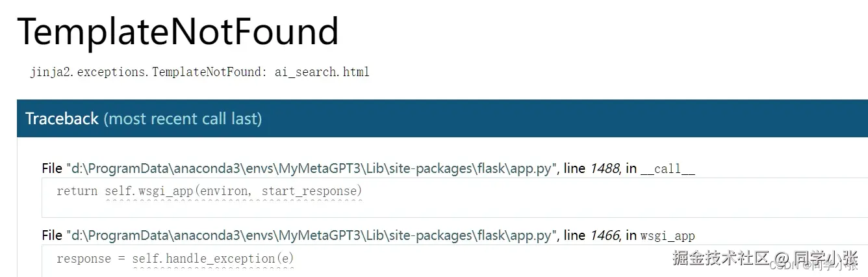Click the Traceback header title
This screenshot has height=277, width=868.
pos(62,119)
